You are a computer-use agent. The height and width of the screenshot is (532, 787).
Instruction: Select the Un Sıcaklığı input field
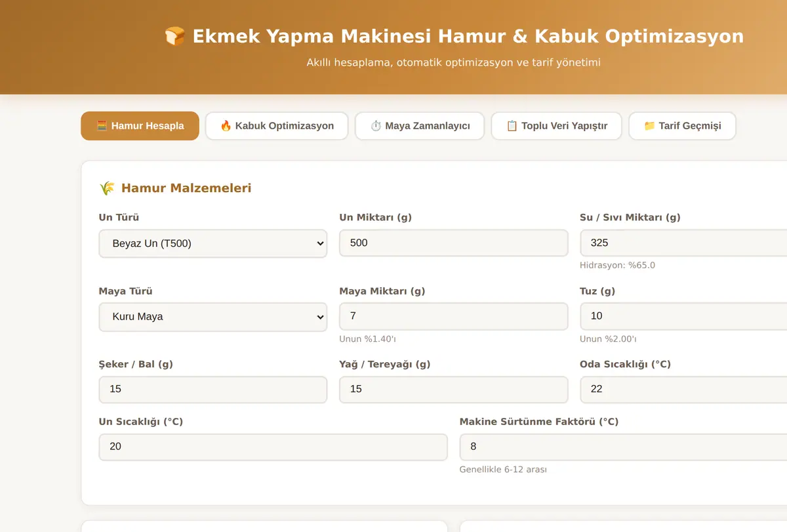[273, 447]
